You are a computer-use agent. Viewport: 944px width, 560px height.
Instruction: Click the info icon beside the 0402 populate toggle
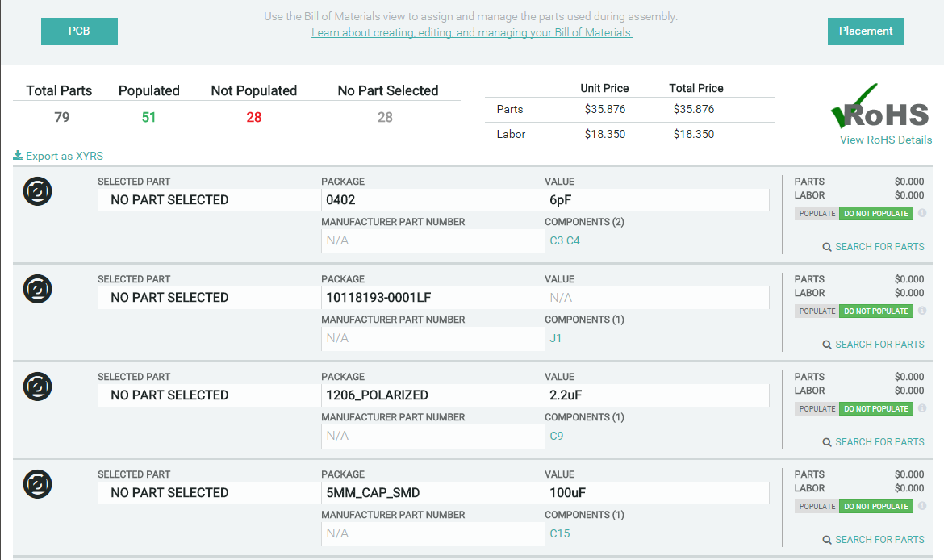point(922,214)
